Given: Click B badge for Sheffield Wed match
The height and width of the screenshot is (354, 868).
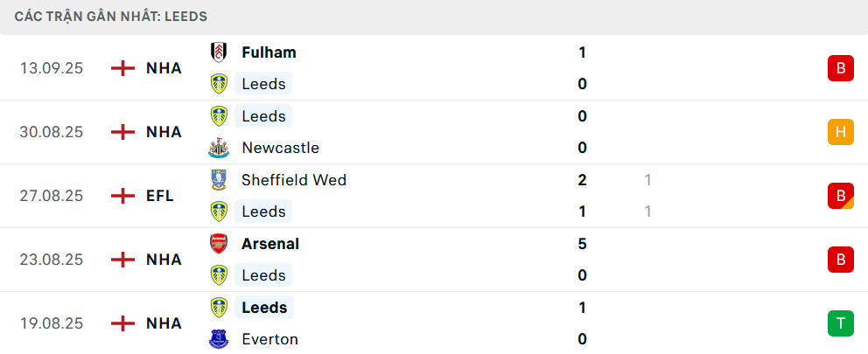Looking at the screenshot, I should (x=840, y=196).
